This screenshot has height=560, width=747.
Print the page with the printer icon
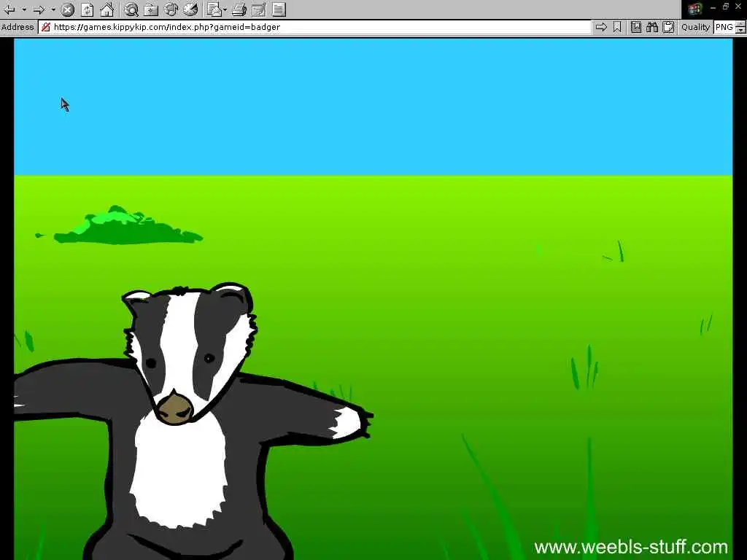pos(239,9)
